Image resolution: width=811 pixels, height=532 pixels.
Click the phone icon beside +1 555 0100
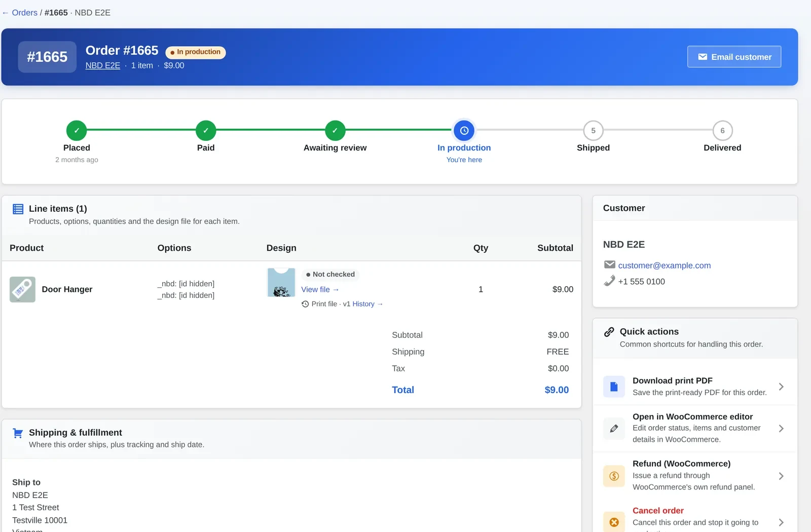tap(610, 281)
